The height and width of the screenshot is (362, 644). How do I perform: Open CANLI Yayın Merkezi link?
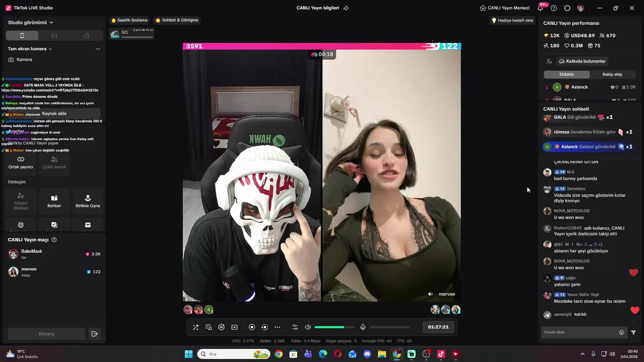click(505, 8)
